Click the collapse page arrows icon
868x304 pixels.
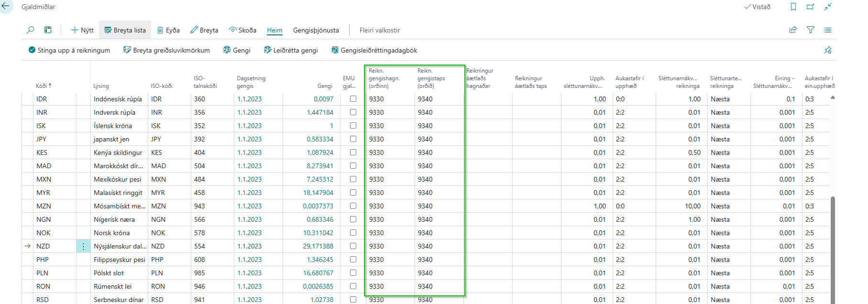828,7
